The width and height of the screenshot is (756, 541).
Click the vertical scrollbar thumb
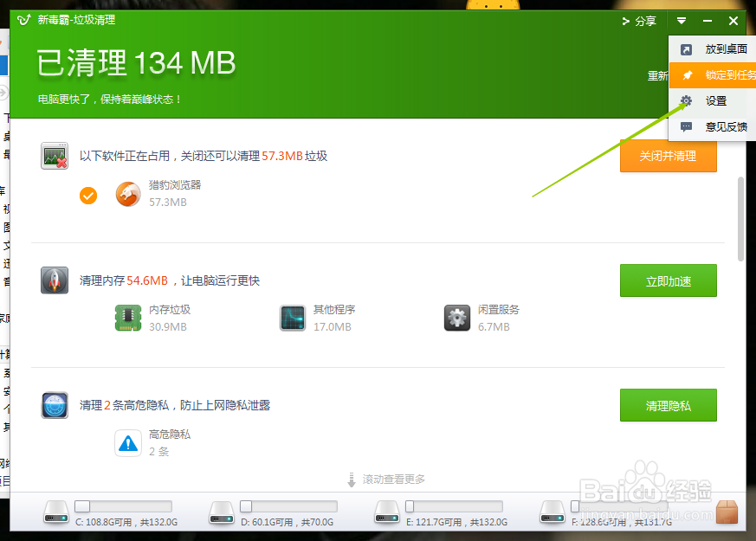pos(740,219)
